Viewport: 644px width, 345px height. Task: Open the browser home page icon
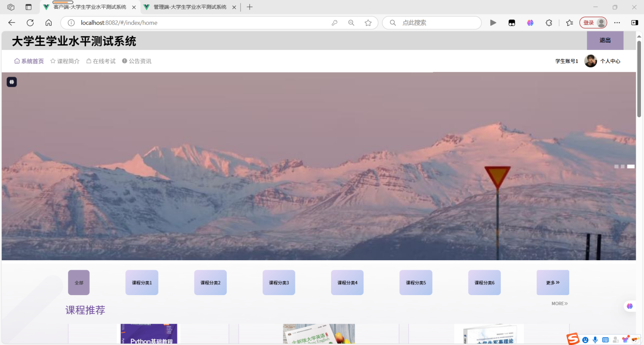click(49, 23)
